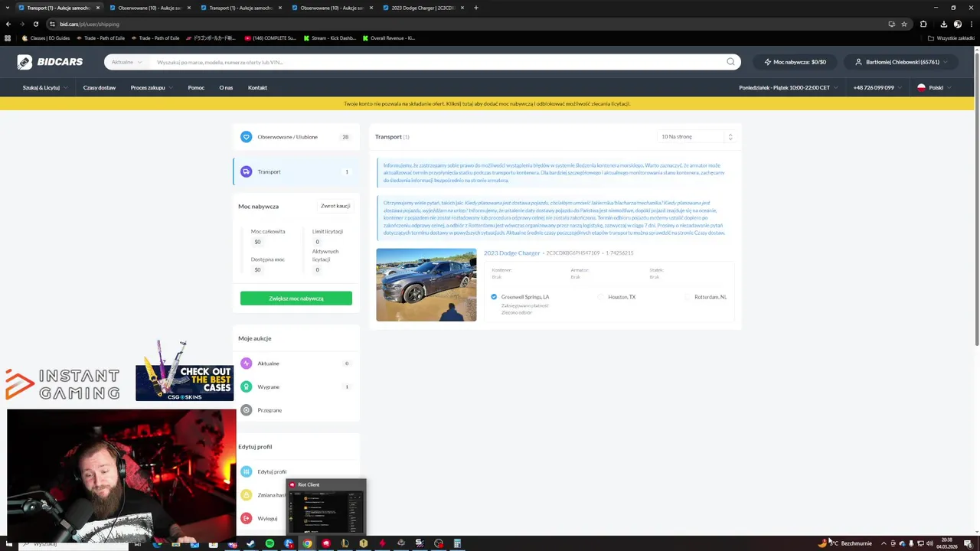
Task: Open the Wszystkie zakładki folder
Action: 951,37
